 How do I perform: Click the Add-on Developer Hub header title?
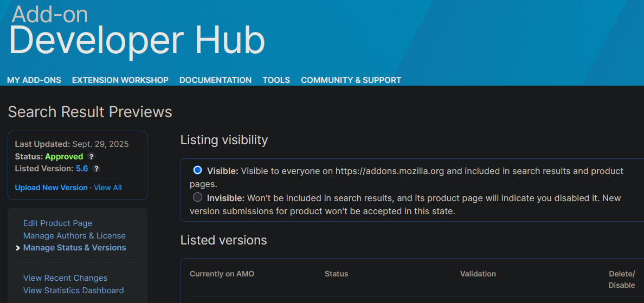[x=137, y=33]
